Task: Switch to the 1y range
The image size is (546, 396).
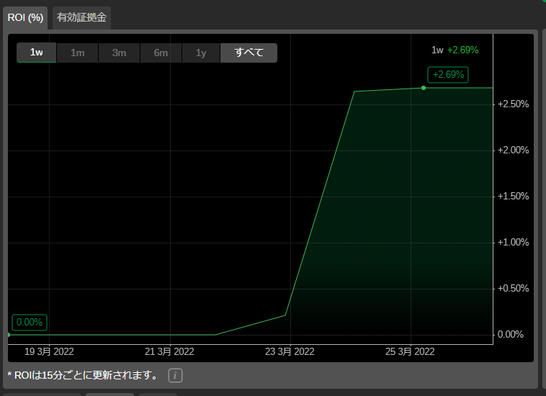Action: click(x=201, y=53)
